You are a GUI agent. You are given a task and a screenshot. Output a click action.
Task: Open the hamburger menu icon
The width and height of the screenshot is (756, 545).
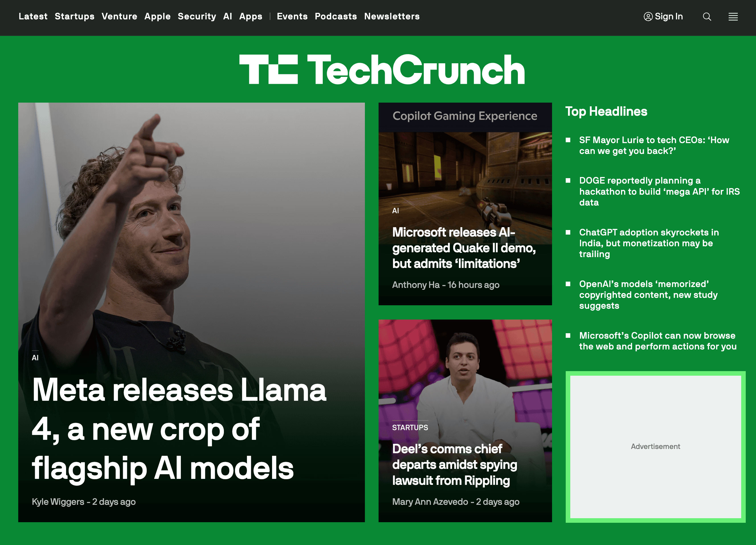(733, 16)
